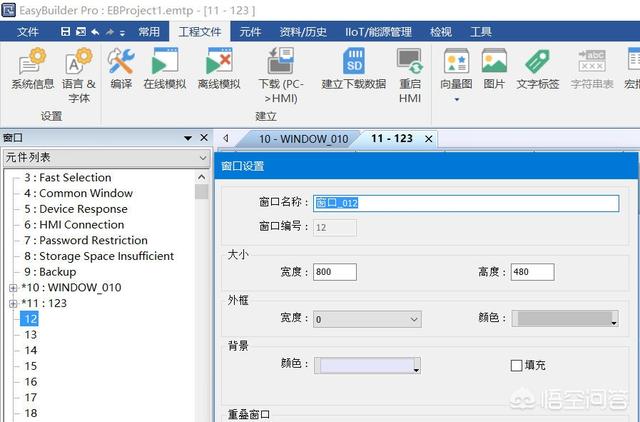Start online simulation
The image size is (640, 422).
point(164,69)
